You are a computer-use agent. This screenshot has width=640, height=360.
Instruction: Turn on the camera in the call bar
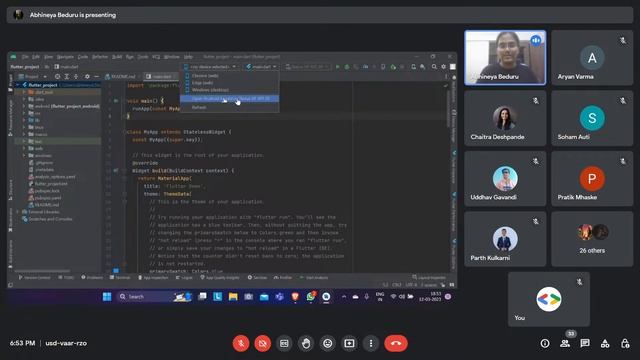(x=263, y=343)
